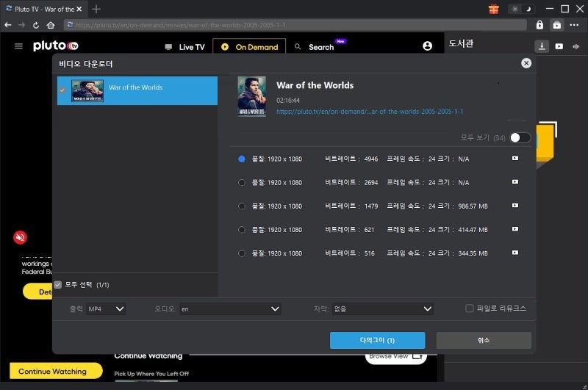Click the 02:16:44 duration text

pos(288,100)
